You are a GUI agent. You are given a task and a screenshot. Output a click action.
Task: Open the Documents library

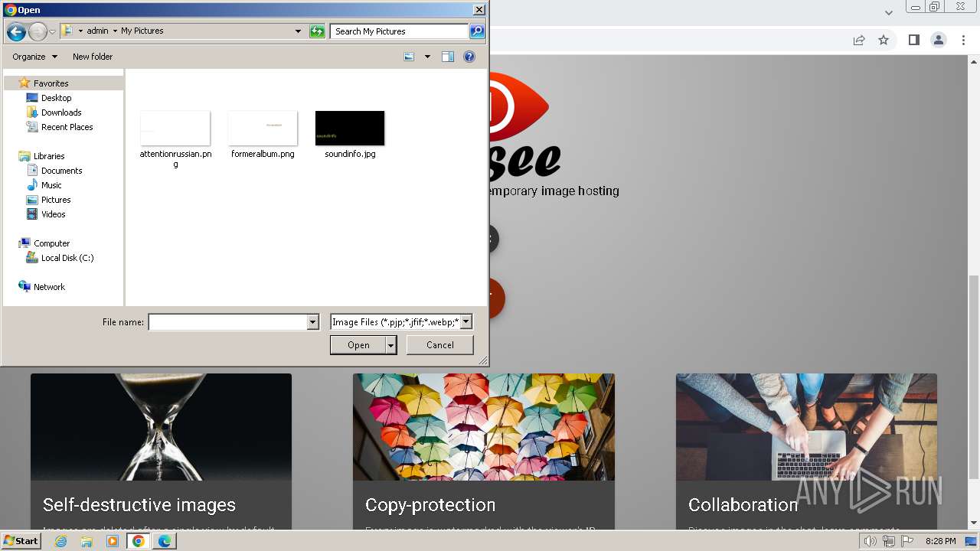coord(61,171)
